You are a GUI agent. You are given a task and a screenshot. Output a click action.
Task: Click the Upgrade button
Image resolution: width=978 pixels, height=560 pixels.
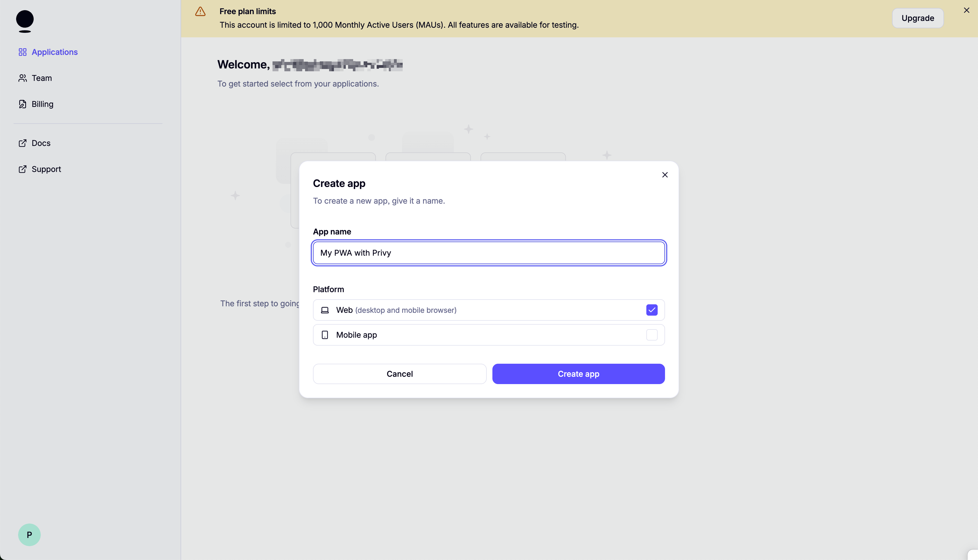[x=918, y=18]
